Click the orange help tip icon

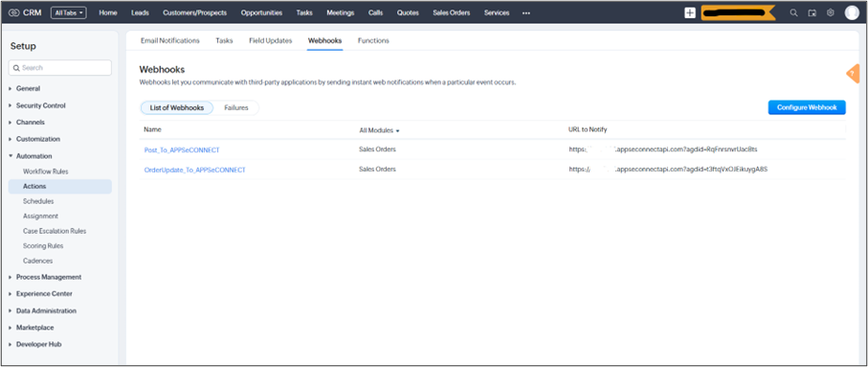853,75
